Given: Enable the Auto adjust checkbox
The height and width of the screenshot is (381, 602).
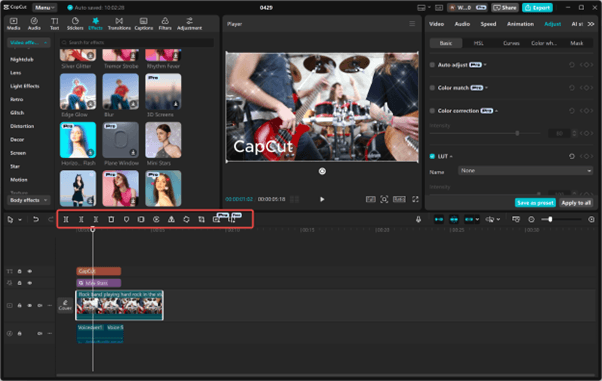Looking at the screenshot, I should 432,65.
